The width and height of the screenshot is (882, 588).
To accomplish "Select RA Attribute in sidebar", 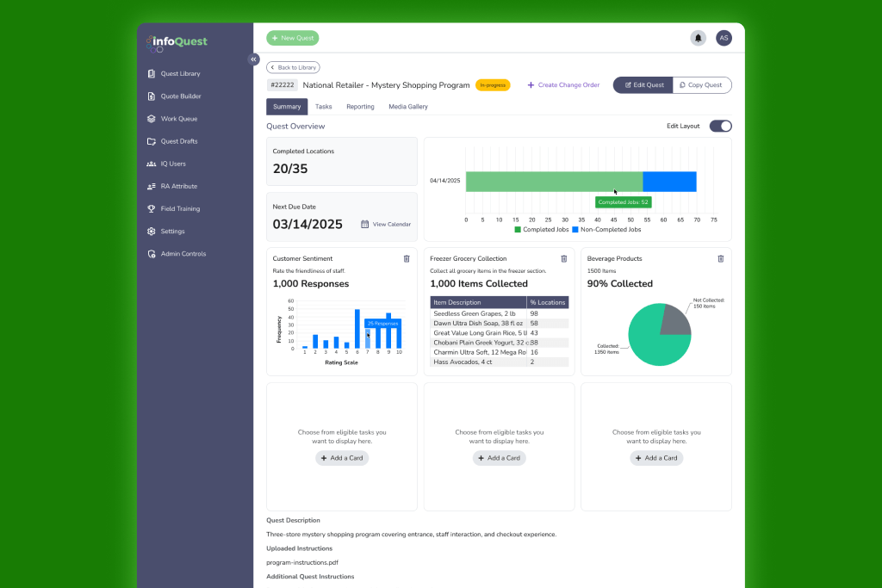I will [172, 186].
